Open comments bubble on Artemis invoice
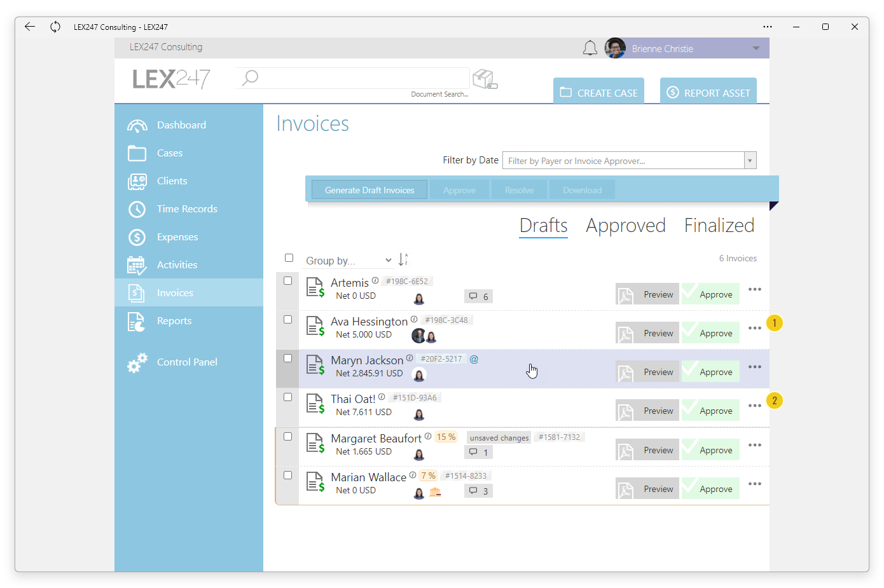This screenshot has height=588, width=884. tap(478, 297)
